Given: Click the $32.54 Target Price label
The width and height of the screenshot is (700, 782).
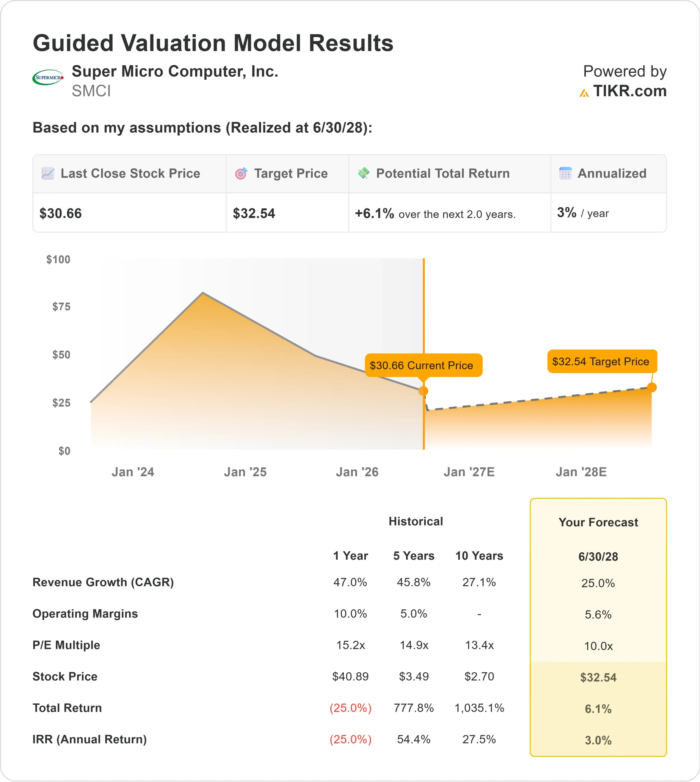Looking at the screenshot, I should (602, 361).
